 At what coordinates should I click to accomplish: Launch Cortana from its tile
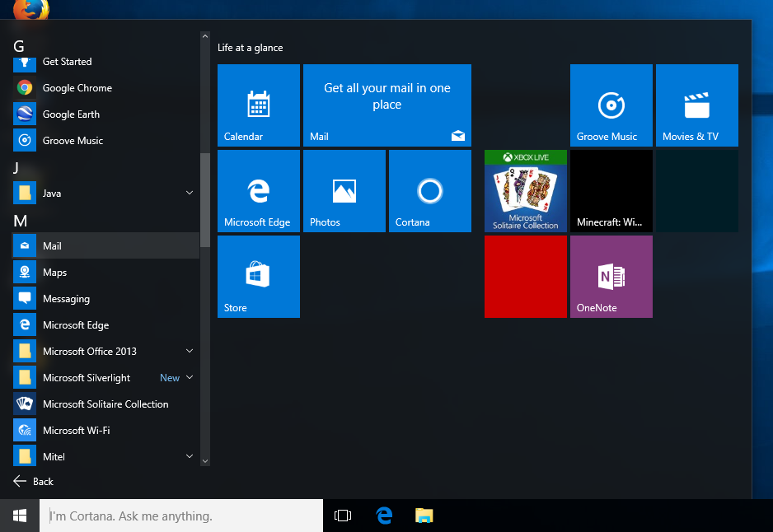point(429,190)
